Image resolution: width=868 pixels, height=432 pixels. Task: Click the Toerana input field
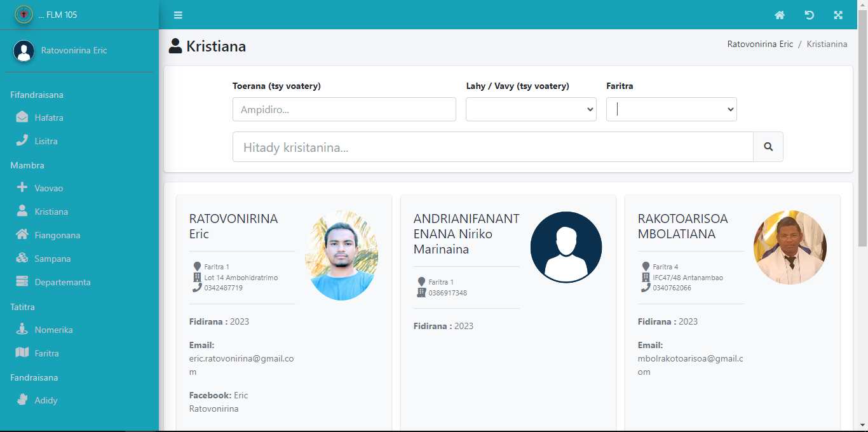344,109
